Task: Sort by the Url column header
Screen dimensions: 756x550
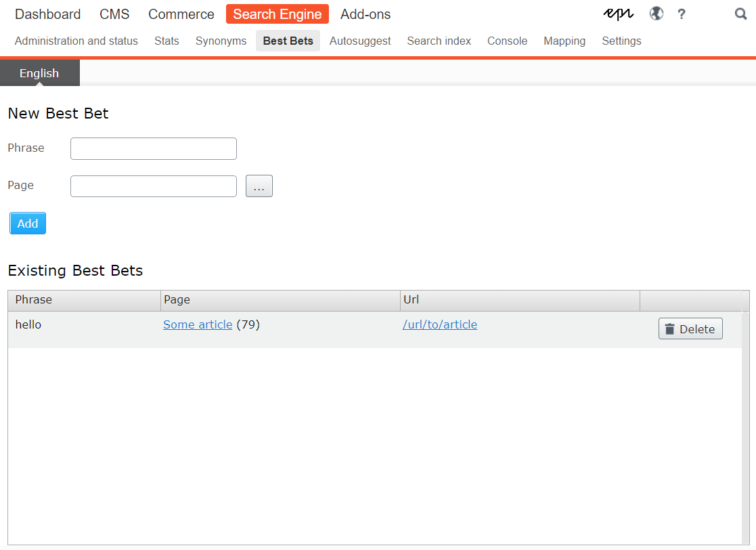Action: [520, 300]
